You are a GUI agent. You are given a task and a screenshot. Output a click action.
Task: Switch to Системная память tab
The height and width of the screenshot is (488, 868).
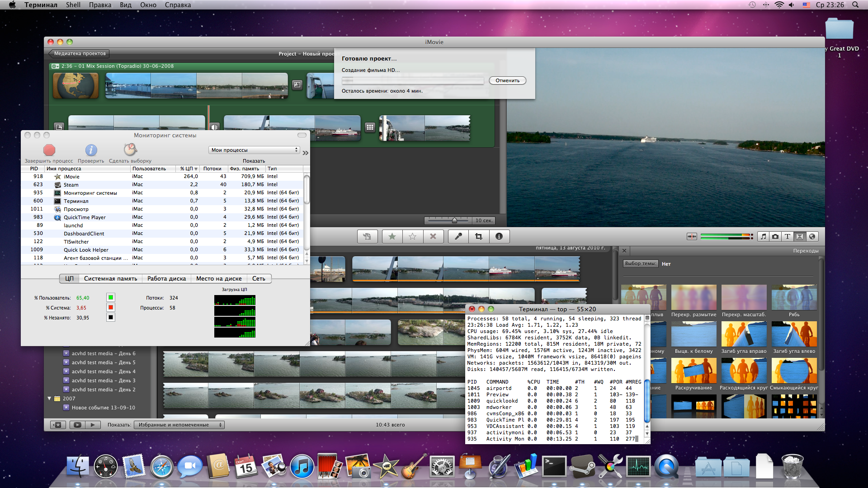110,278
